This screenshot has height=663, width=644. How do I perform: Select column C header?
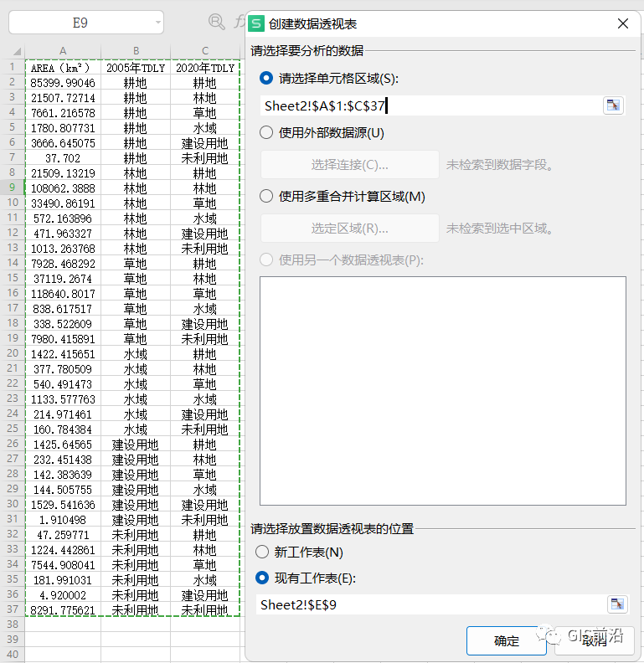[205, 51]
